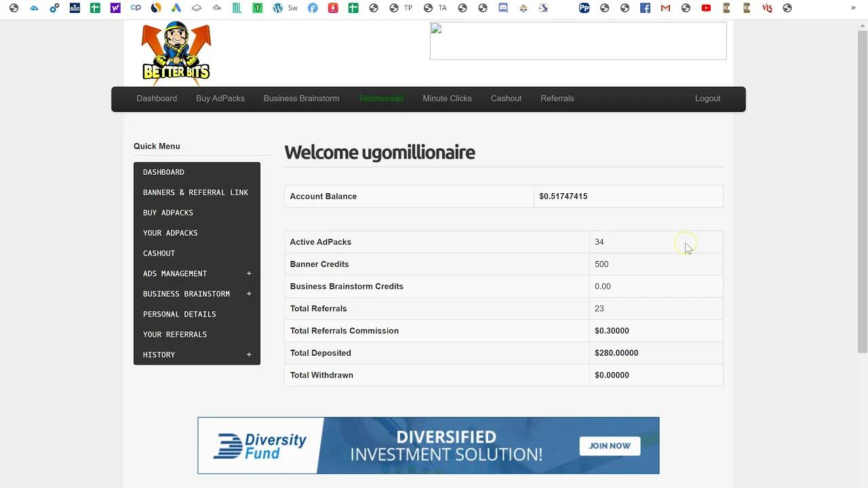Expand the History submenu
The image size is (868, 488).
pyautogui.click(x=249, y=354)
